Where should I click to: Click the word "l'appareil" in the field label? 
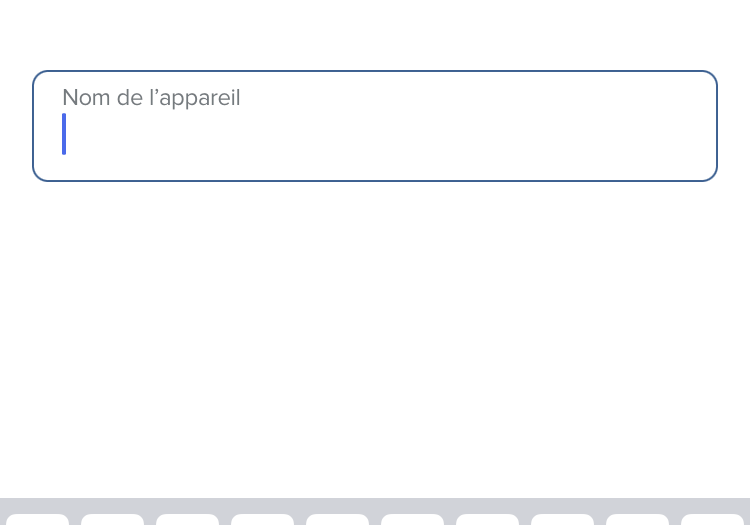tap(194, 98)
